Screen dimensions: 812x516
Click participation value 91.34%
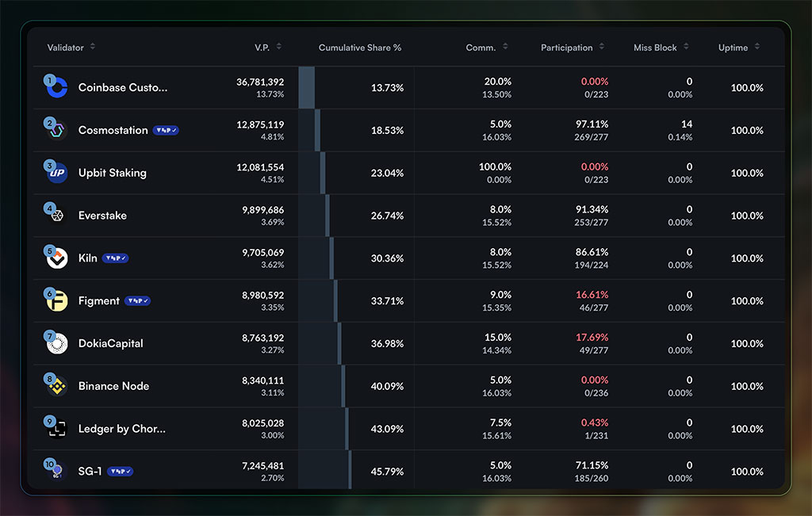point(592,209)
